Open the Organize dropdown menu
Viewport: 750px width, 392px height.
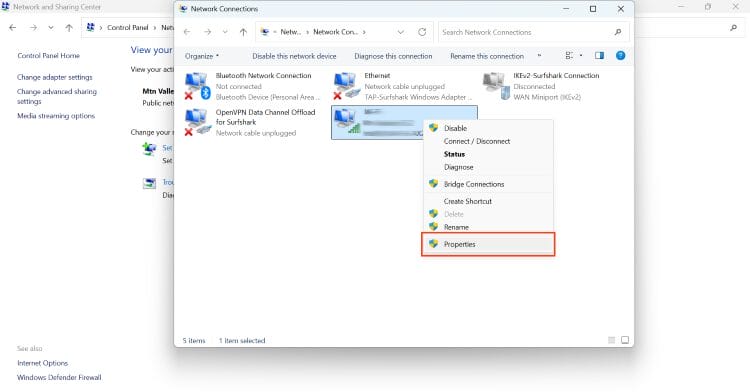pos(202,56)
